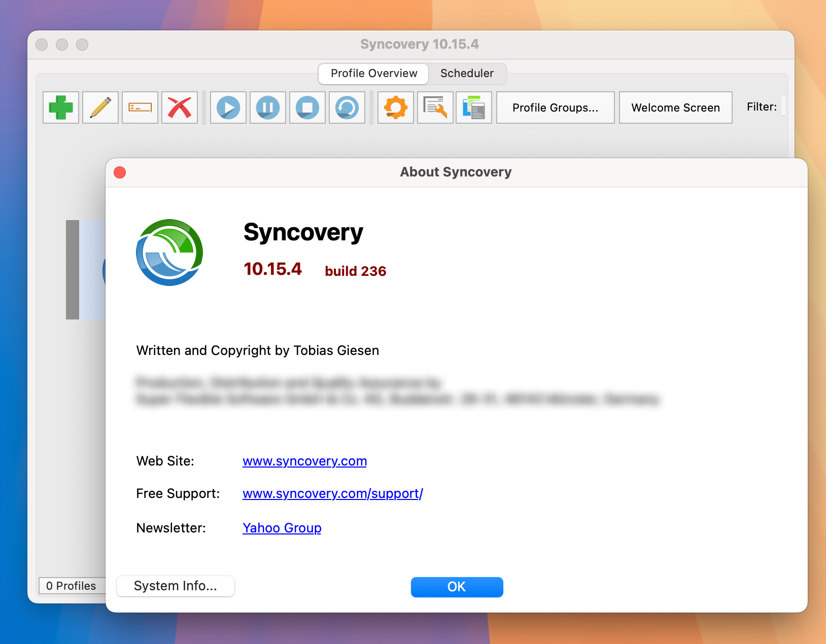Start the profile with the Play icon

pos(228,108)
